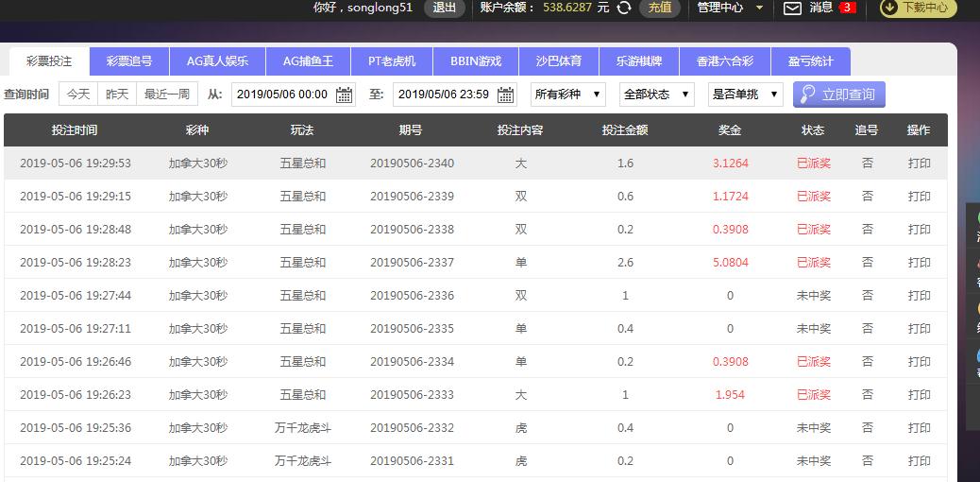Click the red message count badge 3
Image resolution: width=980 pixels, height=482 pixels.
[848, 8]
